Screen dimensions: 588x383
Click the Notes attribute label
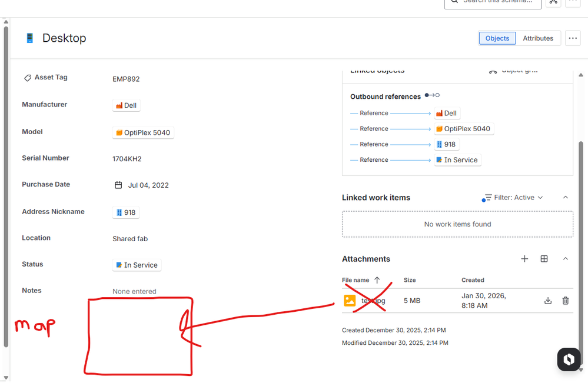click(32, 291)
